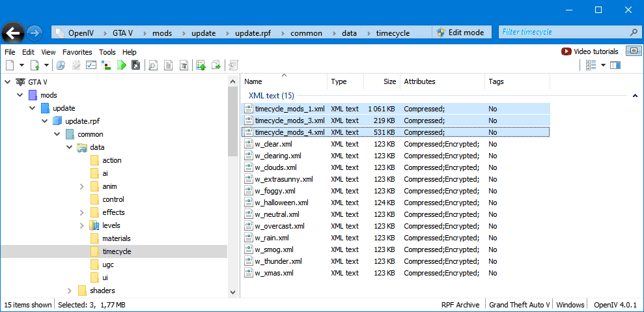Viewport: 644px width, 312px height.
Task: Open the dropdown arrow beside New document icon
Action: pyautogui.click(x=21, y=65)
